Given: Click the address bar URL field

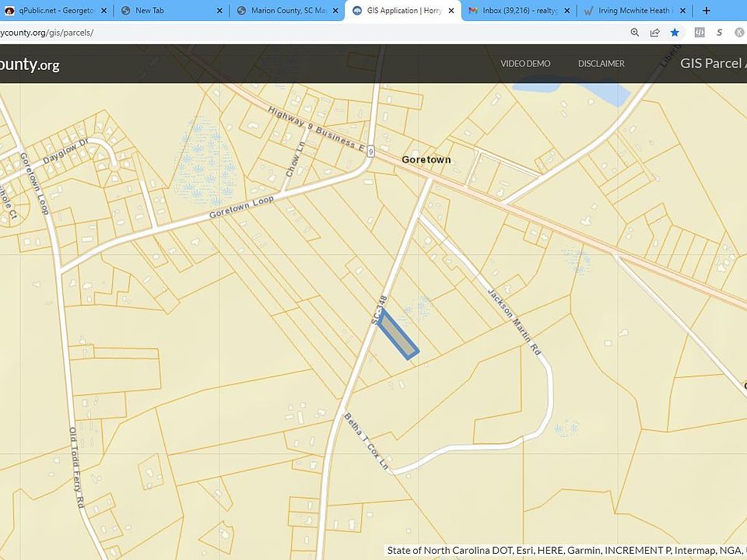Looking at the screenshot, I should coord(310,33).
